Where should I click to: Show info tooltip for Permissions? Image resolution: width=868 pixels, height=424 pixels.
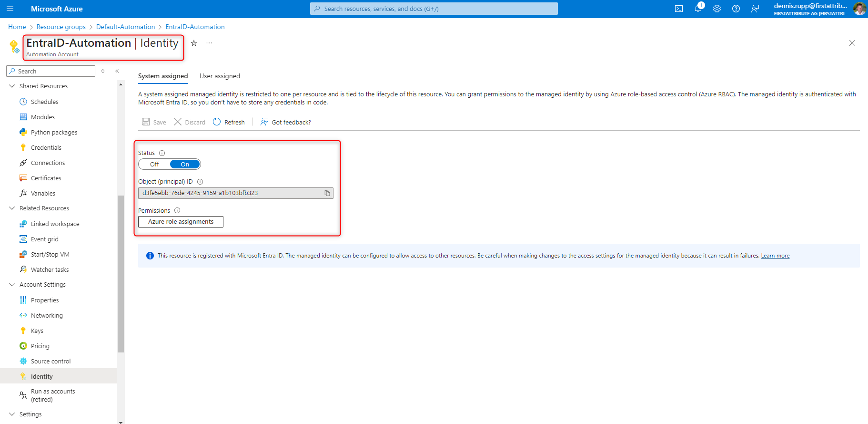[177, 210]
